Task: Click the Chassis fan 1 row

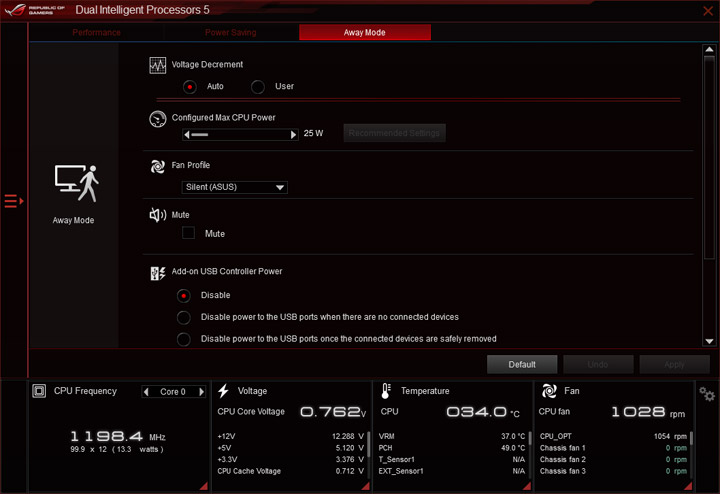Action: tap(613, 448)
